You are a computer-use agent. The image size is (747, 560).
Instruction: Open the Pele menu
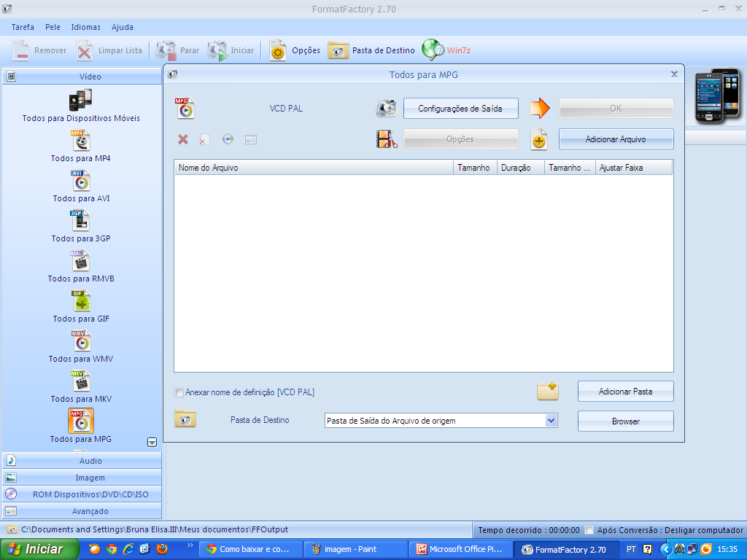tap(53, 27)
